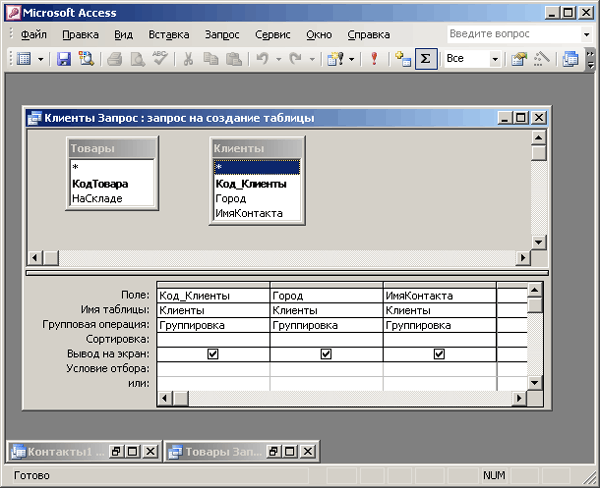This screenshot has height=488, width=600.
Task: Click Группировка cell under Код_Клиенты column
Action: (x=213, y=325)
